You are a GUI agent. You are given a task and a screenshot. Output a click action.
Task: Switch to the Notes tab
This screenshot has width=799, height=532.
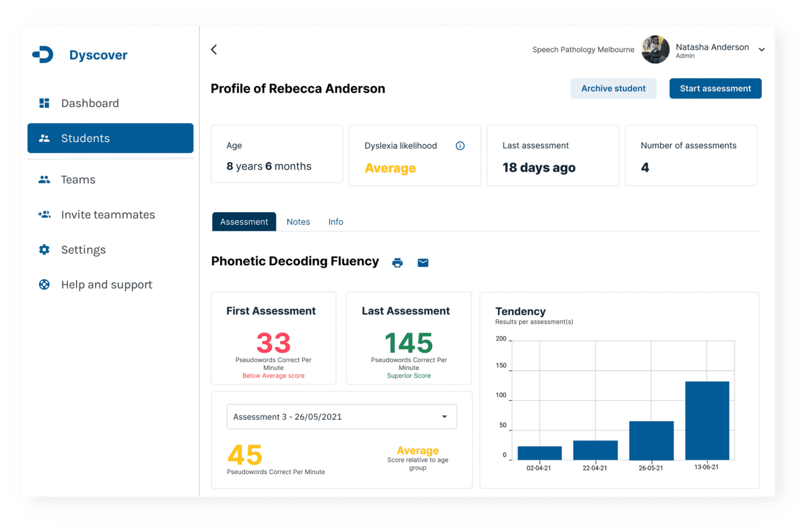[298, 222]
